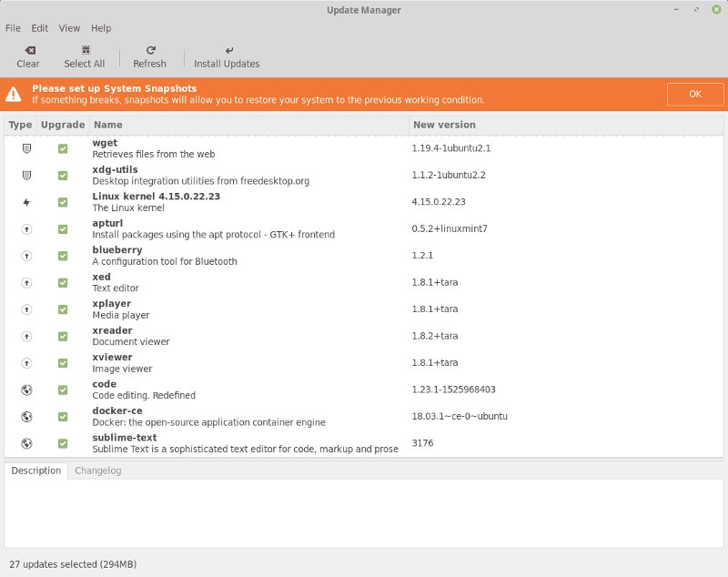The image size is (728, 577).
Task: Click the upgrade arrow icon beside blueberry
Action: tap(26, 255)
